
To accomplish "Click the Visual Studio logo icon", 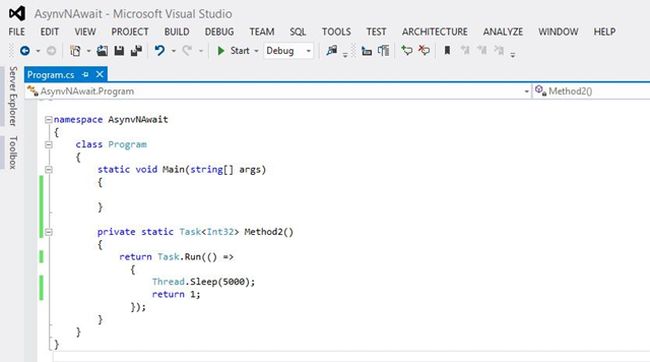I will pyautogui.click(x=17, y=14).
